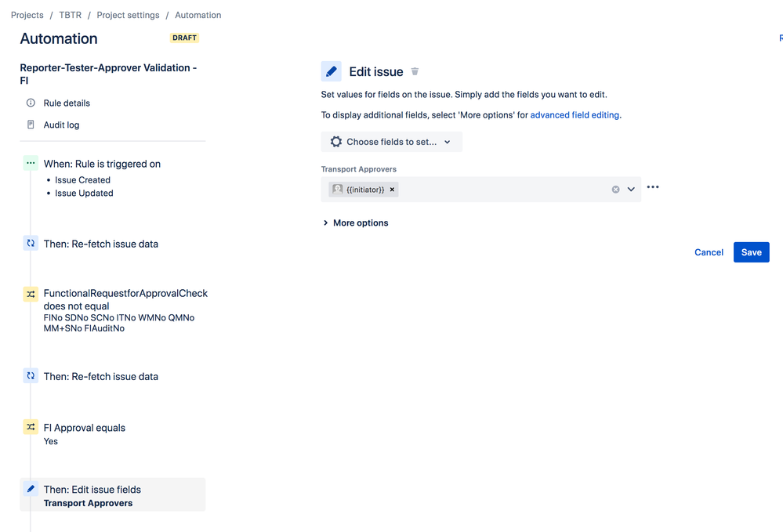Select the first Then: Re-fetch issue data step
Screen dimensions: 783x532
point(101,244)
